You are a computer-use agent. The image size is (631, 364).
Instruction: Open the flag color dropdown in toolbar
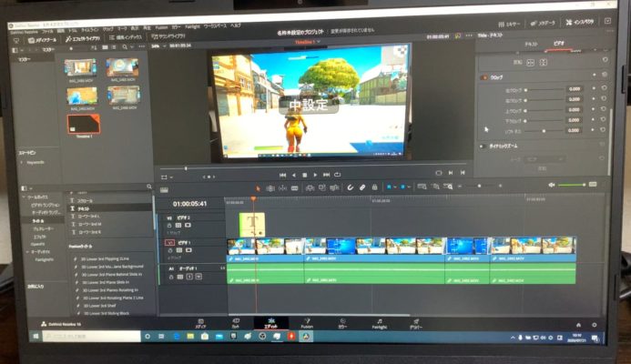pyautogui.click(x=395, y=187)
